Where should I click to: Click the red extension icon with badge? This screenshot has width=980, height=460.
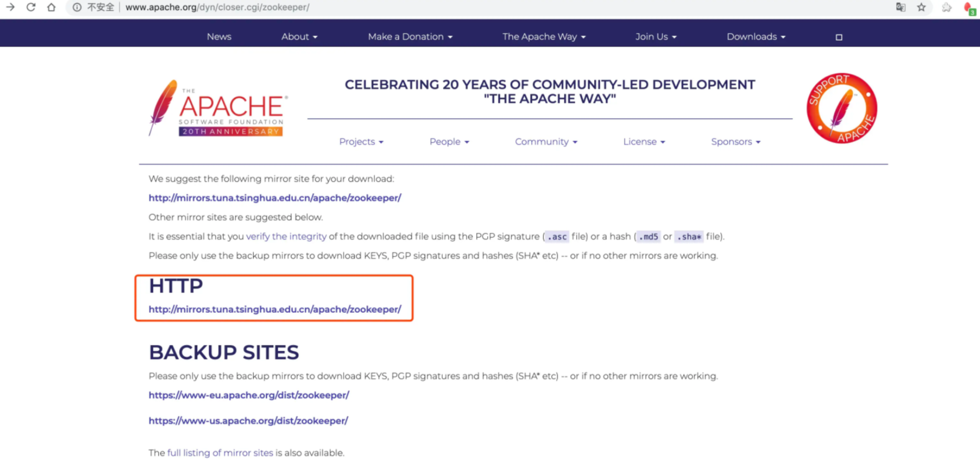[970, 8]
